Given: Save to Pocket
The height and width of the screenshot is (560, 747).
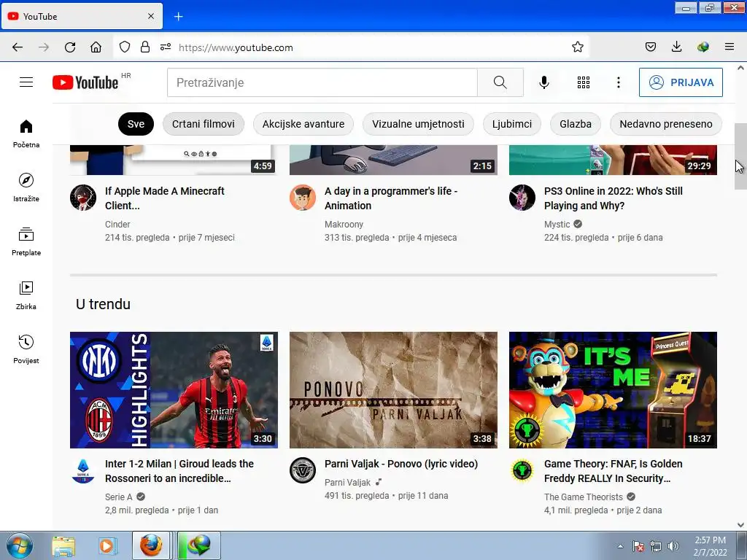Looking at the screenshot, I should point(651,47).
